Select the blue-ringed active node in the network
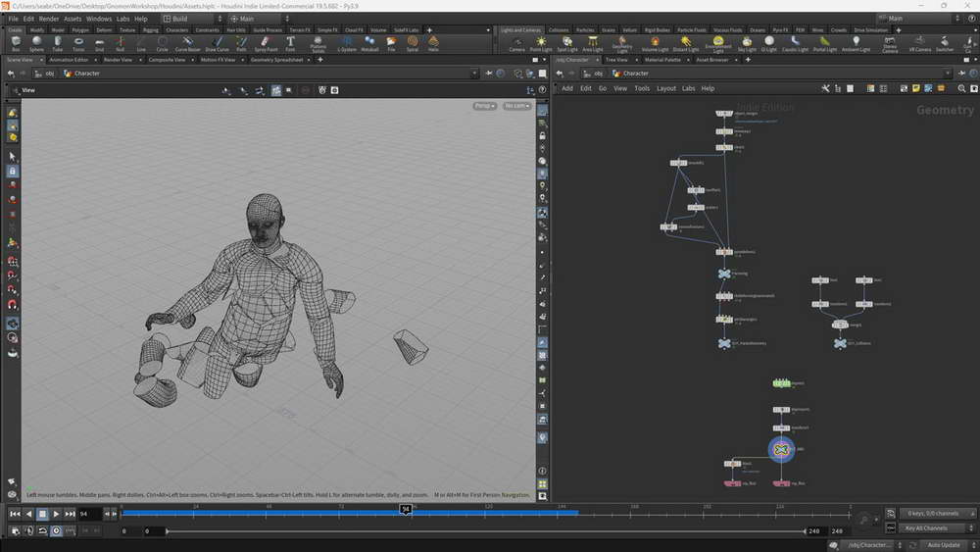This screenshot has height=552, width=980. (x=781, y=449)
